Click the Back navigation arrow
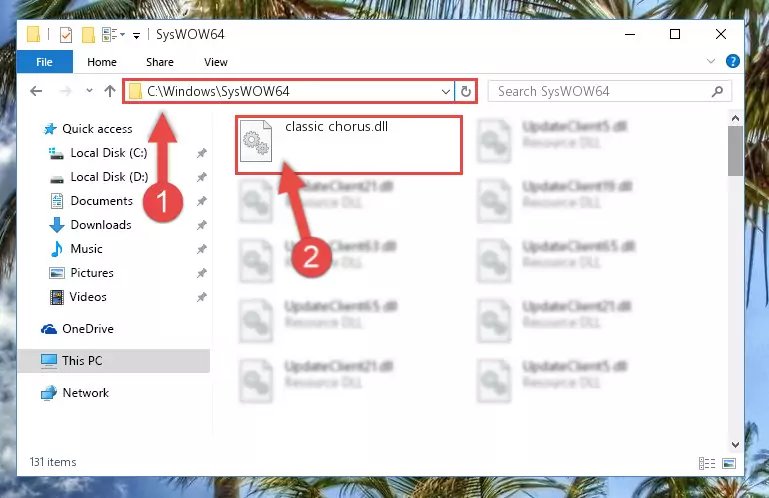This screenshot has height=498, width=769. [x=36, y=91]
